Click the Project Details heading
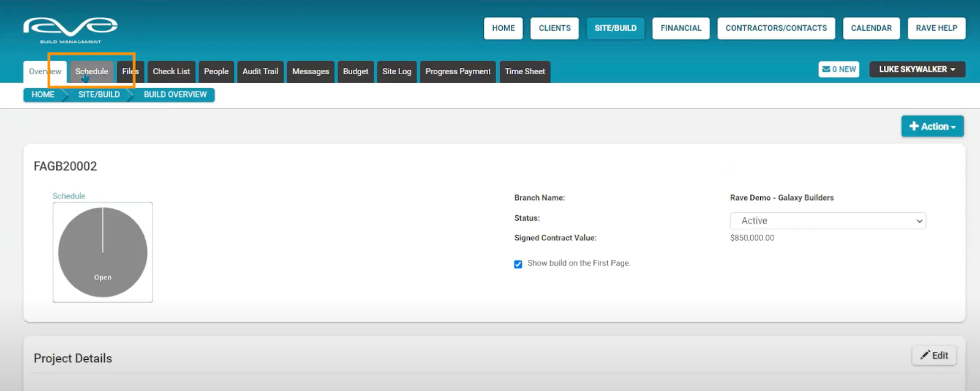The height and width of the screenshot is (391, 980). (73, 359)
